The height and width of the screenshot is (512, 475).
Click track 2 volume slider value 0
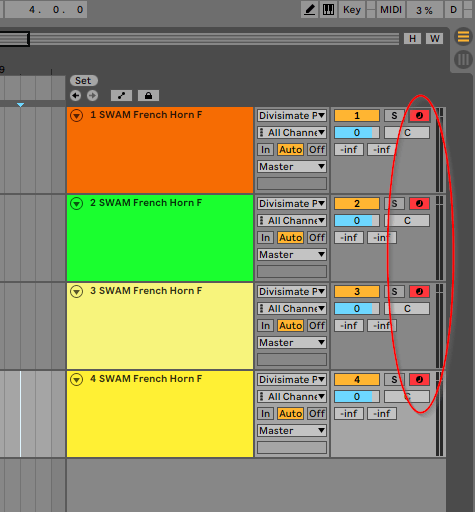coord(357,221)
